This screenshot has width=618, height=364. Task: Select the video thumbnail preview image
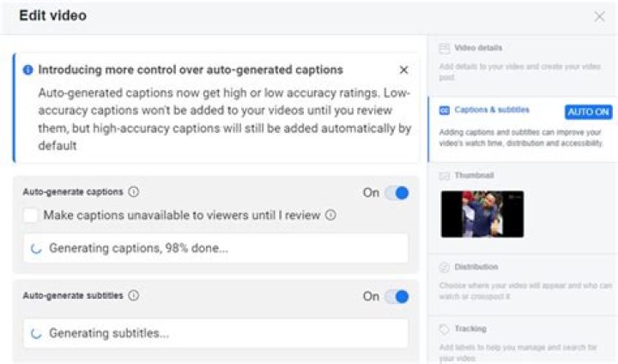pyautogui.click(x=482, y=214)
